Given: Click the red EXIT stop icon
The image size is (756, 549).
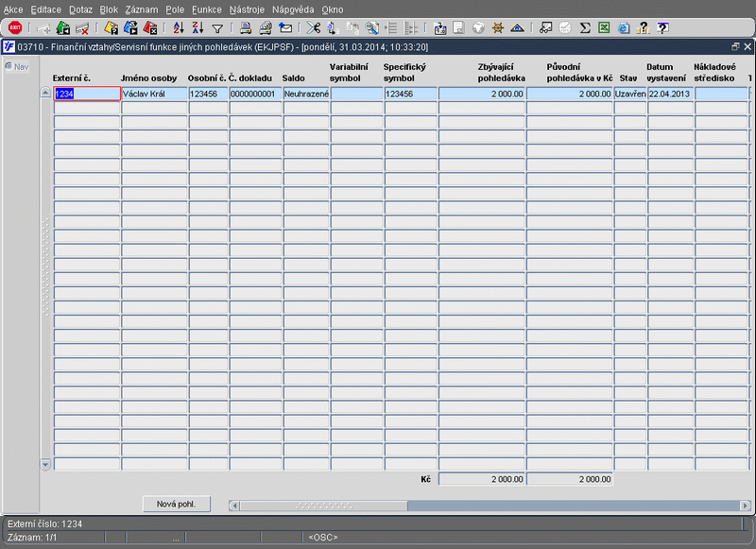Looking at the screenshot, I should (x=15, y=28).
